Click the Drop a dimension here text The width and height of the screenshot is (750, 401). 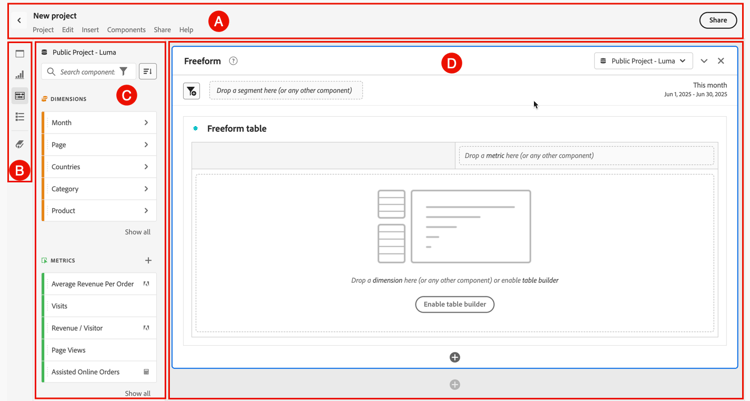pos(454,280)
